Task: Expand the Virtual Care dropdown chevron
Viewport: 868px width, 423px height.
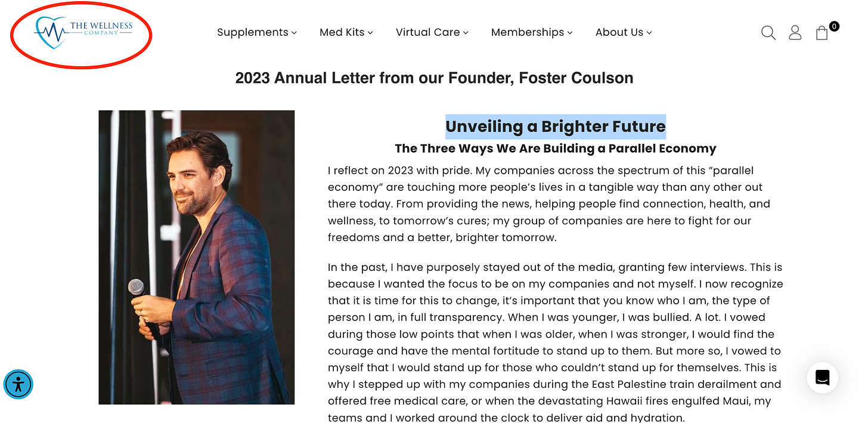Action: [466, 33]
